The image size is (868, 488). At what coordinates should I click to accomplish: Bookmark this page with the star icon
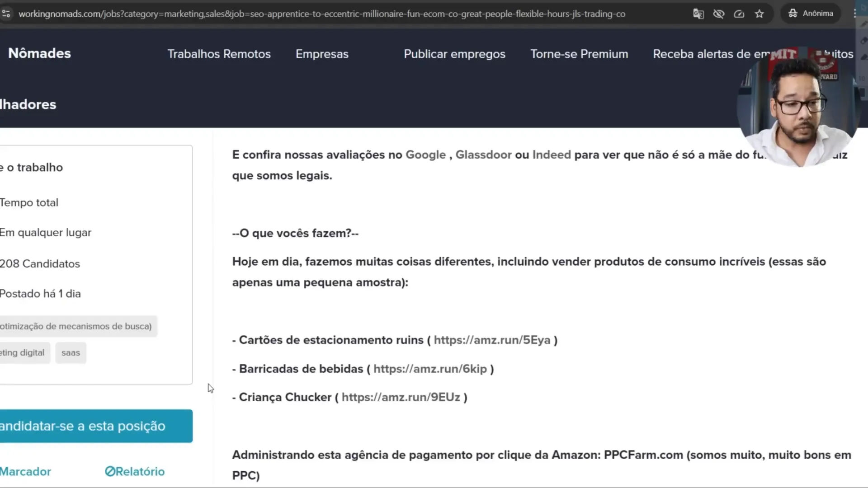759,14
